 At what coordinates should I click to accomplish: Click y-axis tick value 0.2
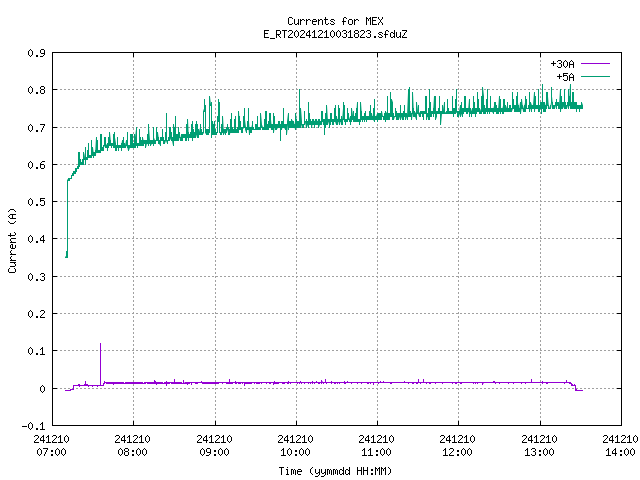pyautogui.click(x=36, y=314)
